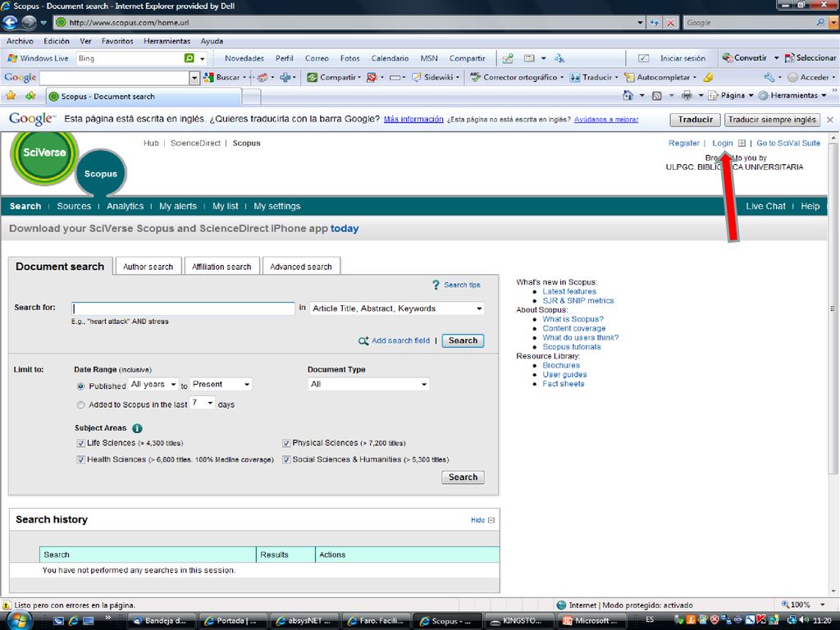The height and width of the screenshot is (630, 840).
Task: Open the Archivo menu
Action: coord(20,41)
